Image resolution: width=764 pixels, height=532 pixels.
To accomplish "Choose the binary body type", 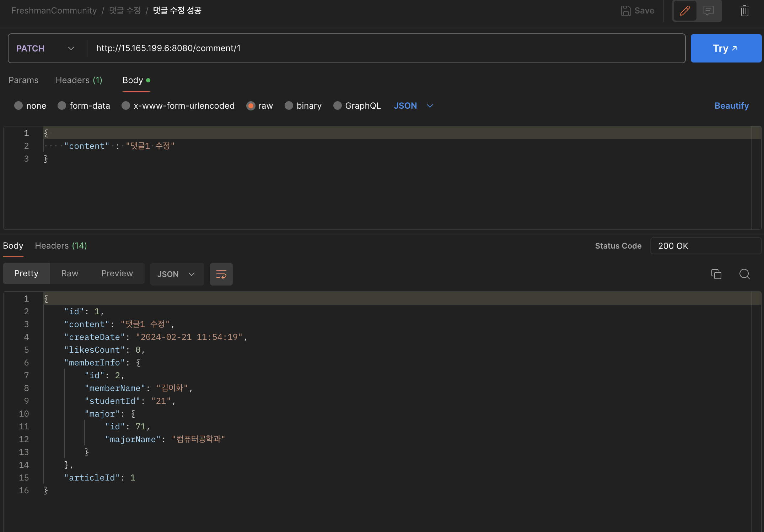I will 289,106.
